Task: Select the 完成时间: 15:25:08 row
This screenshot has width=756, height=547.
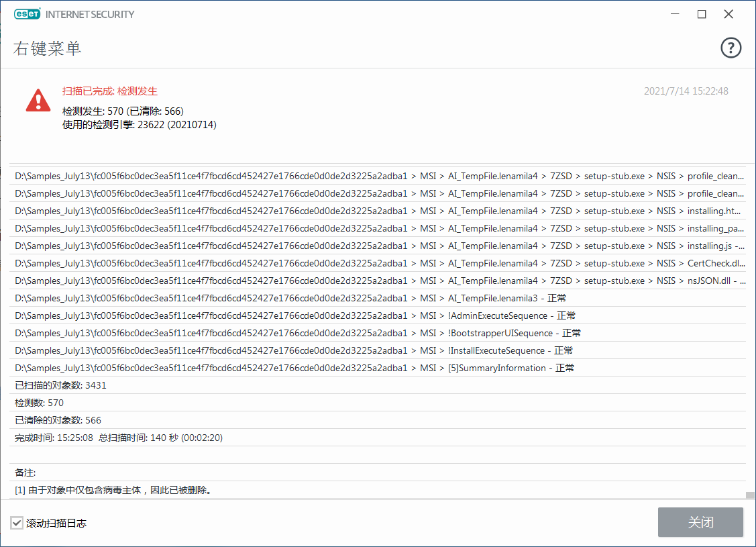Action: [378, 438]
